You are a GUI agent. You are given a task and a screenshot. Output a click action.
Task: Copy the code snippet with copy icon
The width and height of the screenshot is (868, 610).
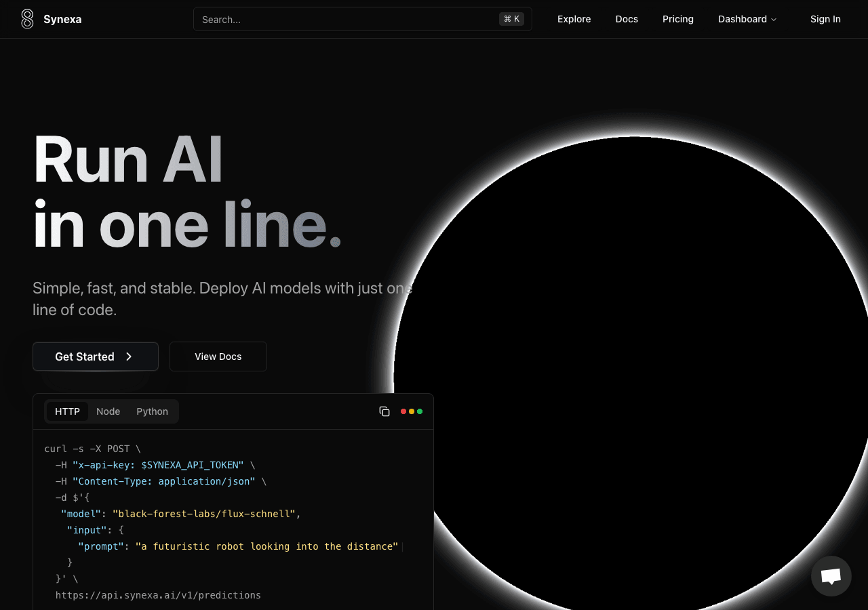coord(384,411)
